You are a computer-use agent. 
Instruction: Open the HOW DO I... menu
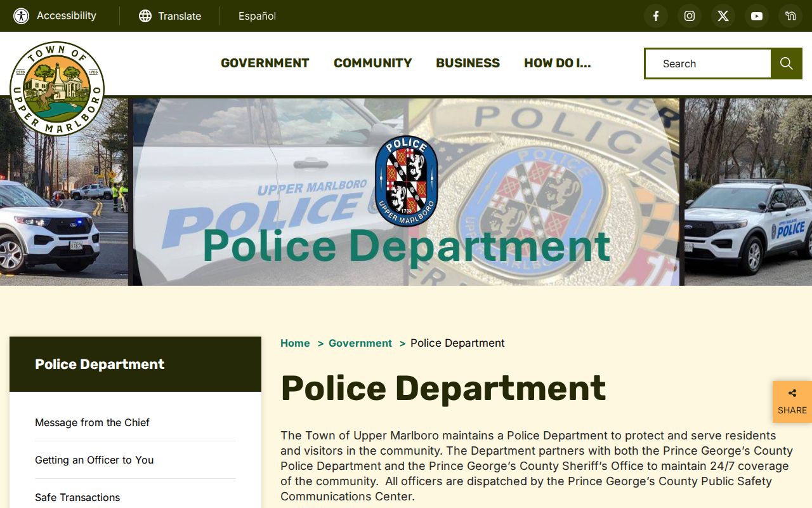coord(558,63)
